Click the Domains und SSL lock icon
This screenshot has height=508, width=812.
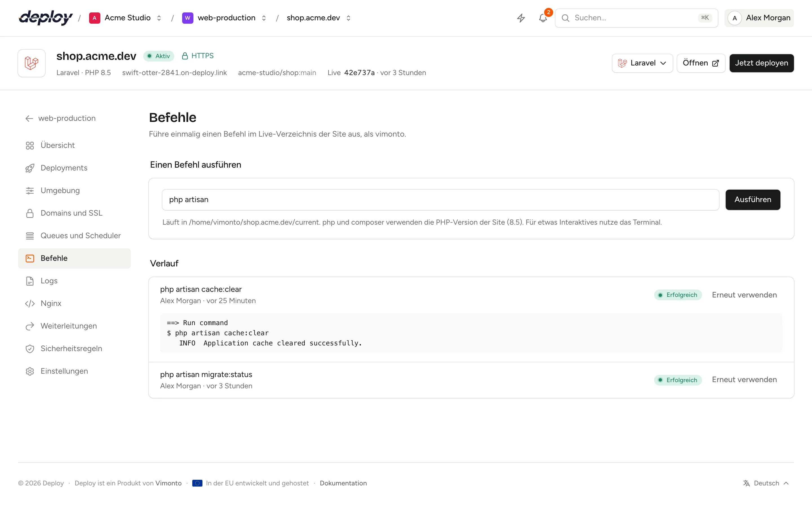[30, 213]
